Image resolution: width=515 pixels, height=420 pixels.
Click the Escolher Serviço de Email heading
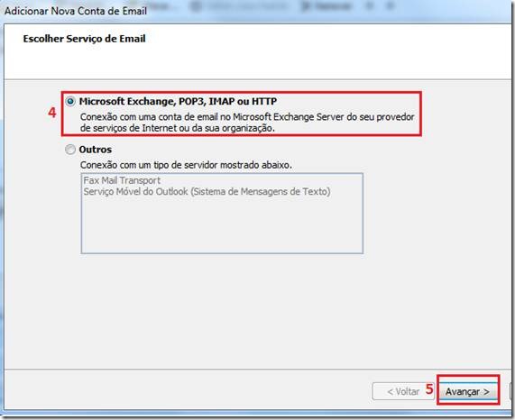coord(84,39)
